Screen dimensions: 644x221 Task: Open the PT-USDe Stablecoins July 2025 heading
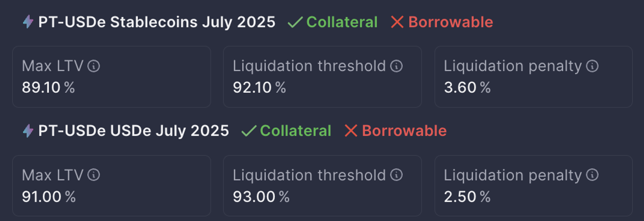point(157,22)
